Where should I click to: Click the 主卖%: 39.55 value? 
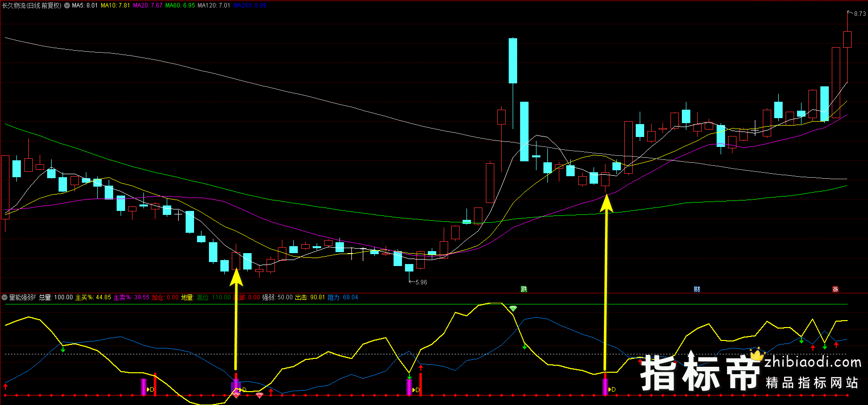pos(132,297)
